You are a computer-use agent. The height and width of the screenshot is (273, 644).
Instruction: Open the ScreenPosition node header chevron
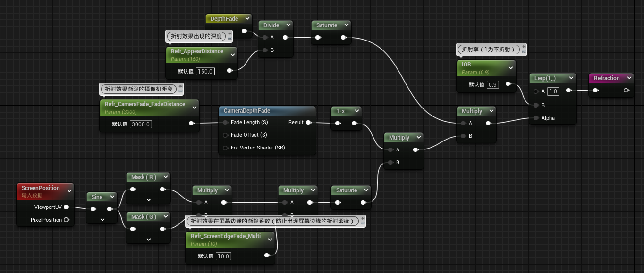click(69, 191)
